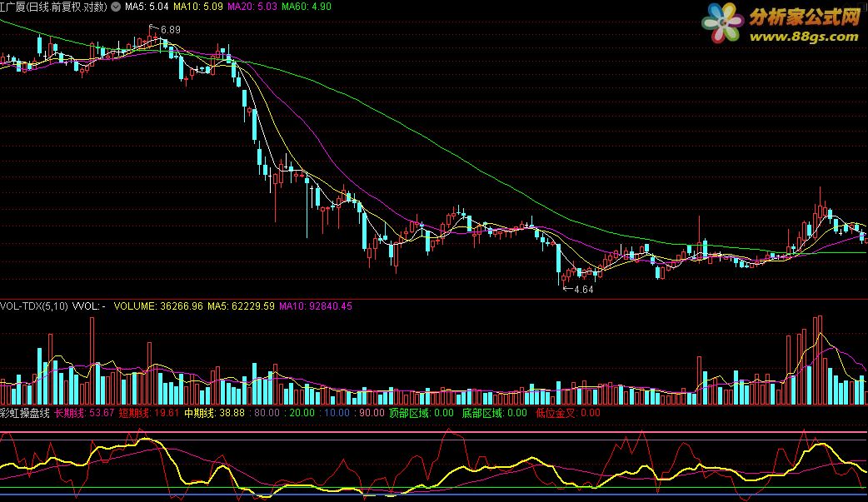The image size is (868, 502).
Task: Select the 顶部区域: 0.00 label
Action: point(422,413)
